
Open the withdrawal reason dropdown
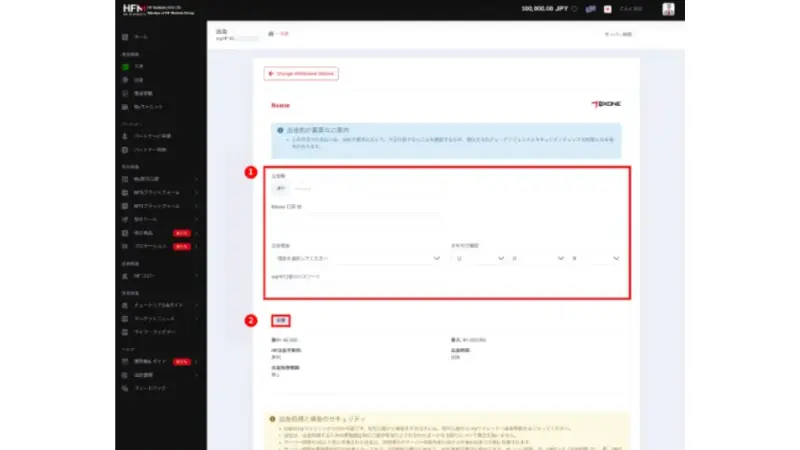tap(356, 258)
